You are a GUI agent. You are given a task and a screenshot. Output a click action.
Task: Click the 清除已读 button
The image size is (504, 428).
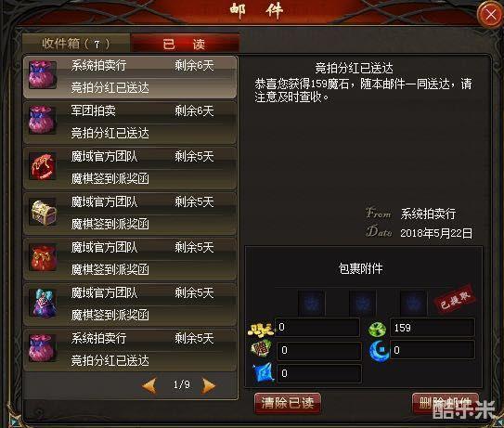pyautogui.click(x=288, y=403)
